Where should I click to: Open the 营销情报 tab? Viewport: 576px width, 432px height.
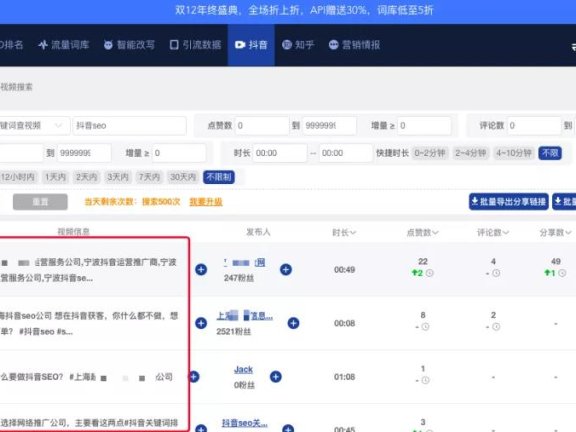[x=354, y=45]
